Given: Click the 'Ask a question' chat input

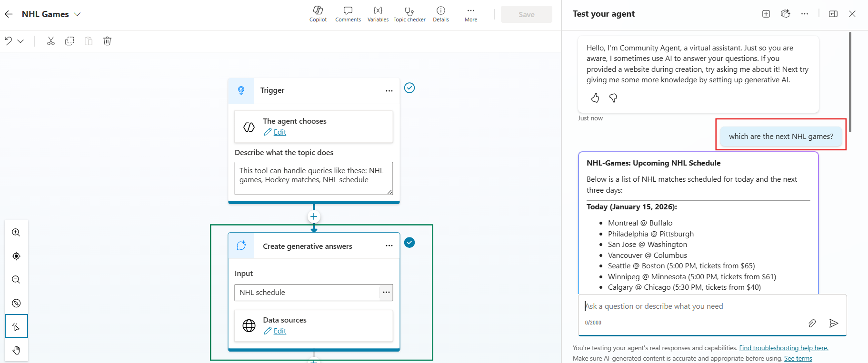Looking at the screenshot, I should coord(712,306).
